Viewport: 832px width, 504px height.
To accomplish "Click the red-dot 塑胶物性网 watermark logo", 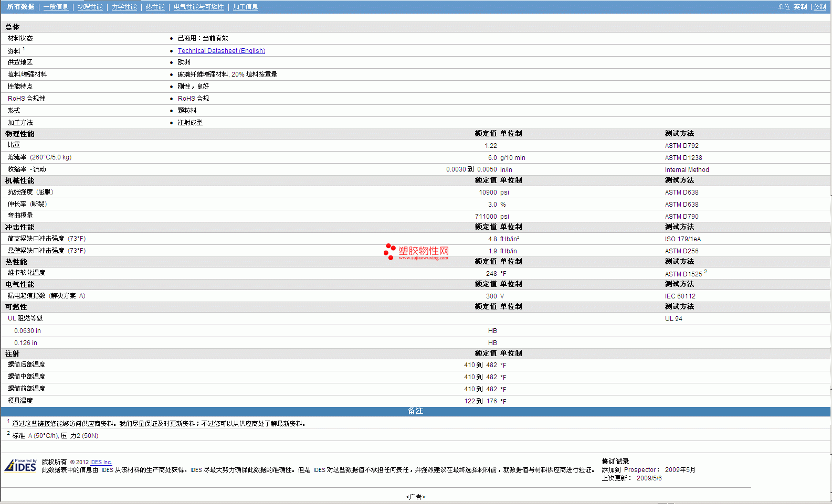I will pos(416,252).
